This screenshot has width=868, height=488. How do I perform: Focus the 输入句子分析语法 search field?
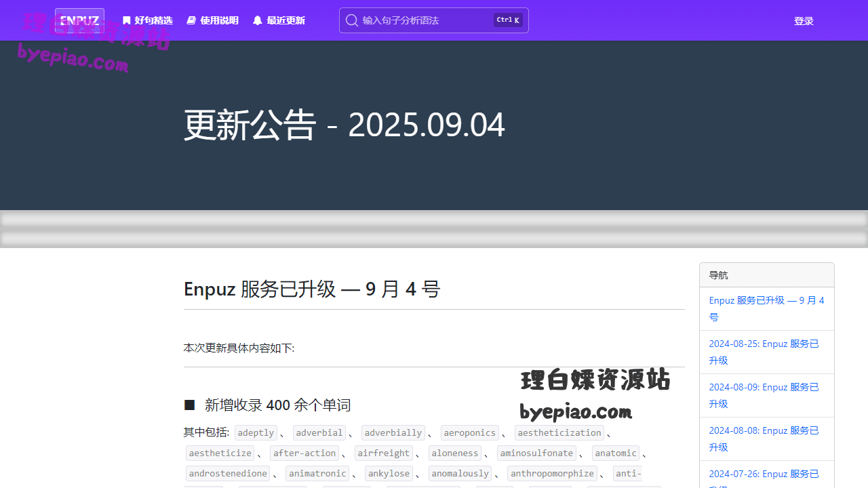tap(434, 20)
